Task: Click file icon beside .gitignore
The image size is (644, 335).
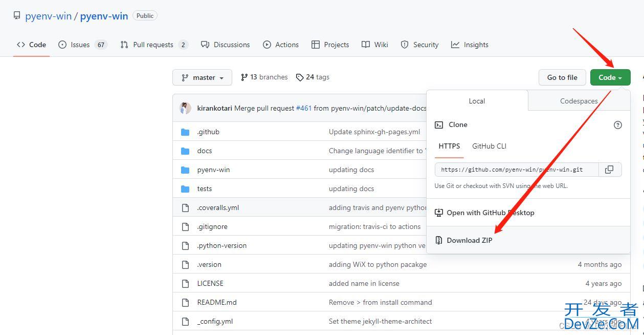Action: (185, 226)
